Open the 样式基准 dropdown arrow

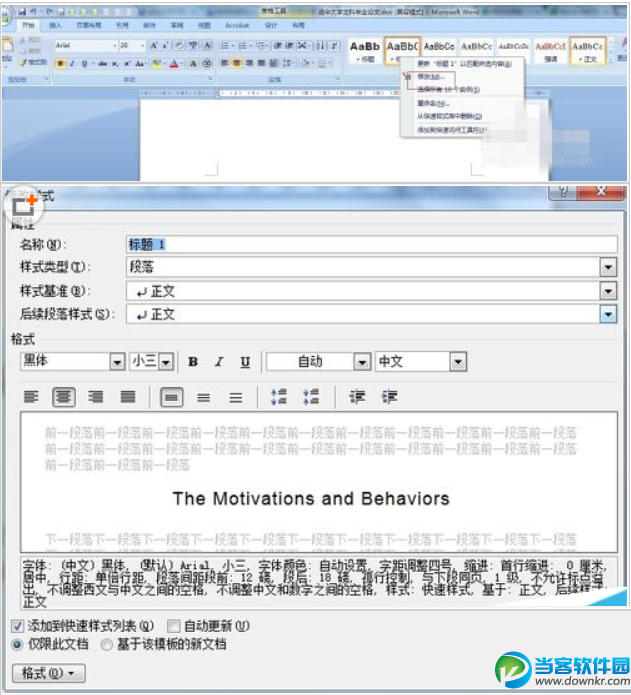(x=608, y=291)
